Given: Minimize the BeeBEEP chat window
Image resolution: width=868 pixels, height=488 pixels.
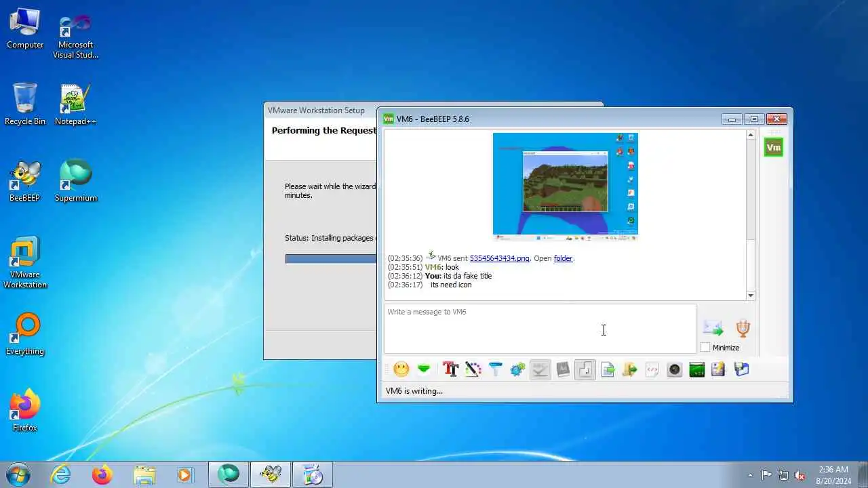Looking at the screenshot, I should [x=732, y=119].
